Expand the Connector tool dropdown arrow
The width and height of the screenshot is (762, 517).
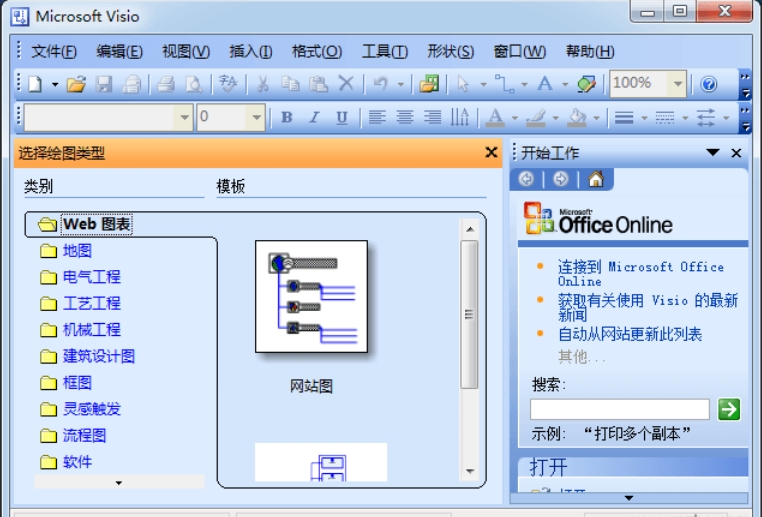[x=524, y=85]
